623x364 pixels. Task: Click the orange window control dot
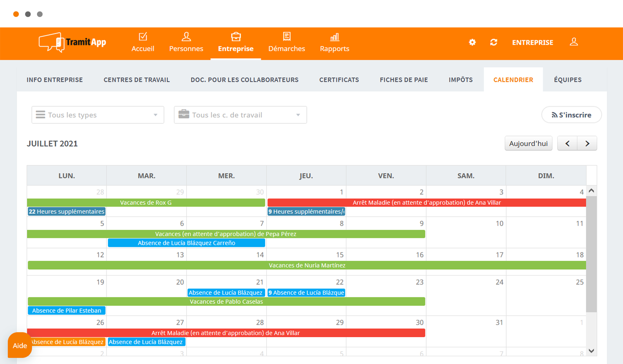point(16,14)
